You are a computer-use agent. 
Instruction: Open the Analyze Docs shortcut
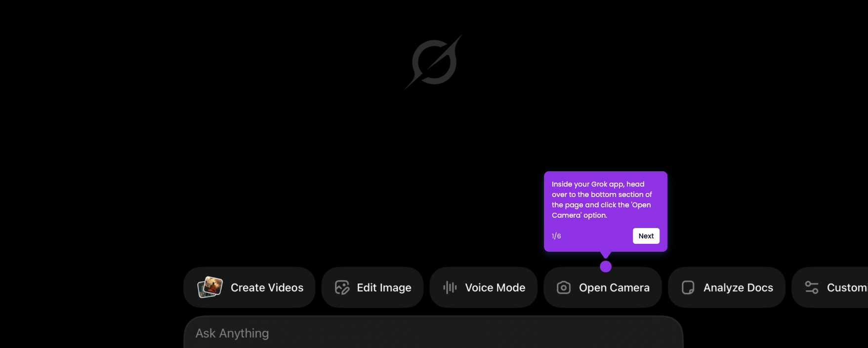(x=727, y=287)
